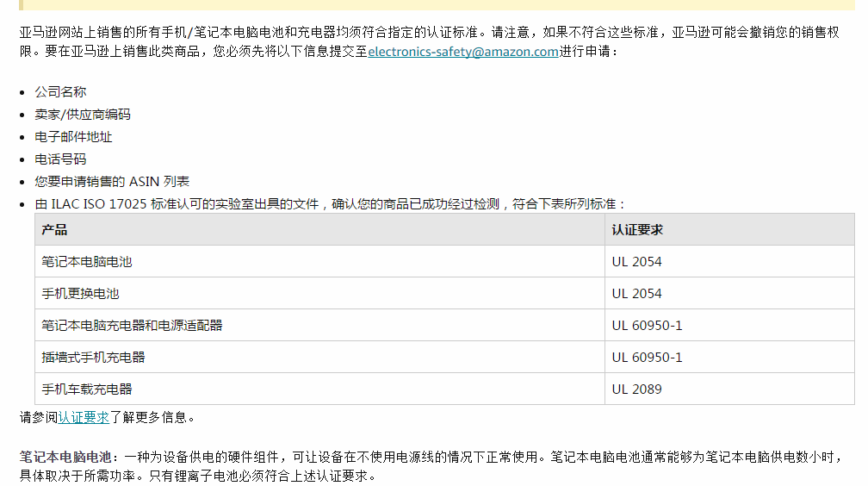This screenshot has width=868, height=486.
Task: Click the paragraph beginning 亚马逊网站上销售的所有手机
Action: (430, 41)
